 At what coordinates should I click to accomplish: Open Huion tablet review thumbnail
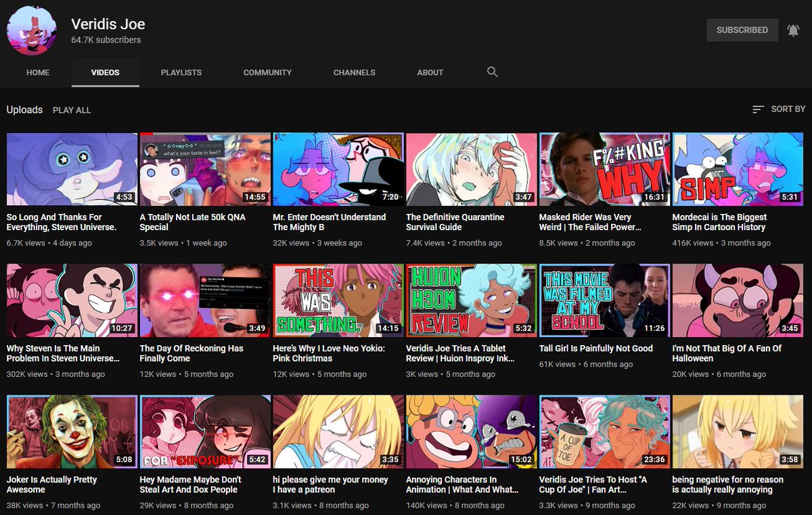[471, 300]
